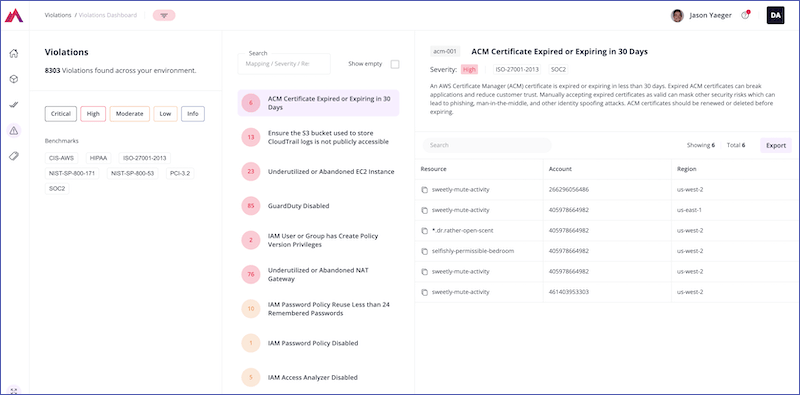Select the Underutilized or Abandoned NAT Gateway violation
Image resolution: width=800 pixels, height=395 pixels.
[x=318, y=275]
